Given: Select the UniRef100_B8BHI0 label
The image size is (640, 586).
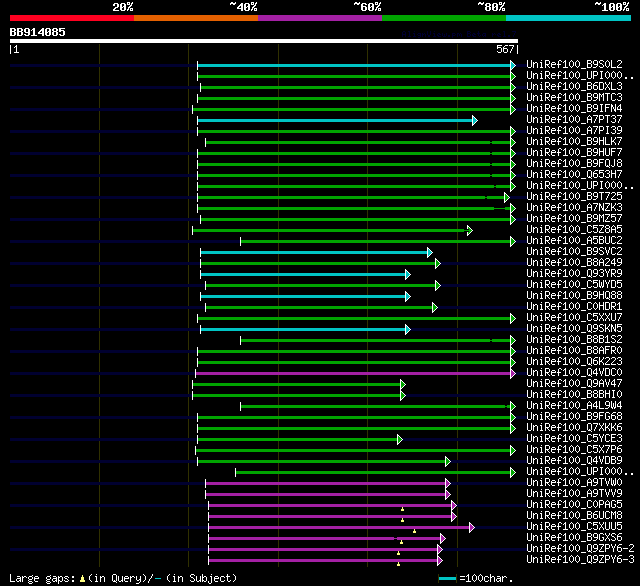Looking at the screenshot, I should click(x=574, y=395).
